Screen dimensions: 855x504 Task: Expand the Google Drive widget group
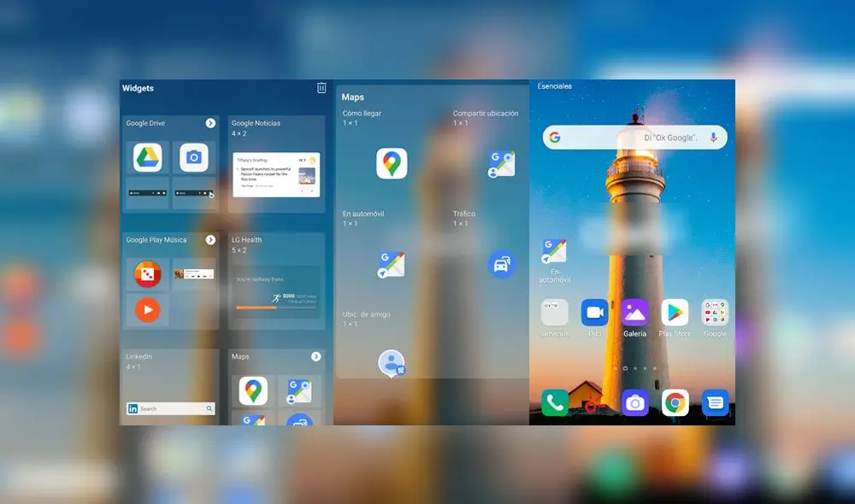(x=210, y=124)
